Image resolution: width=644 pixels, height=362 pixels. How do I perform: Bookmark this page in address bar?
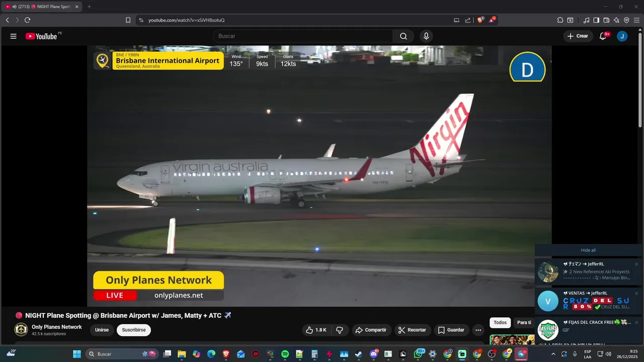coord(128,20)
